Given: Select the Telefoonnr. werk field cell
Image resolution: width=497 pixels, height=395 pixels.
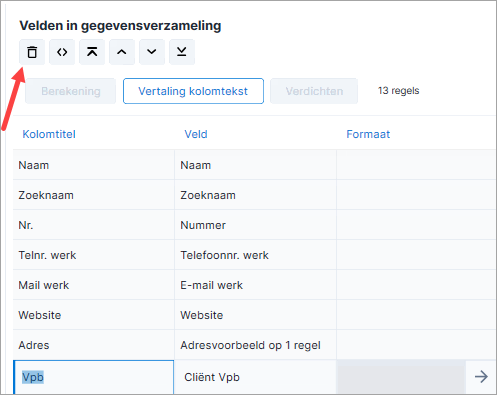Looking at the screenshot, I should [x=255, y=255].
